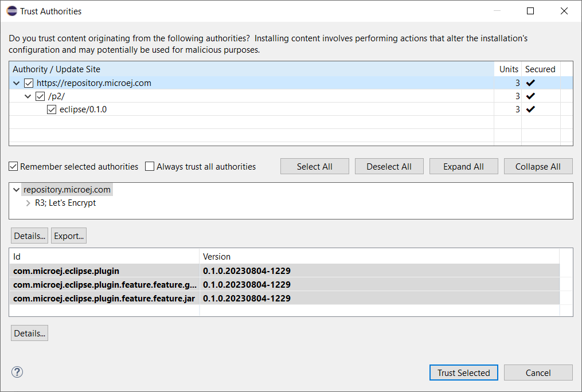Click the help question mark icon
The height and width of the screenshot is (392, 582).
(17, 373)
